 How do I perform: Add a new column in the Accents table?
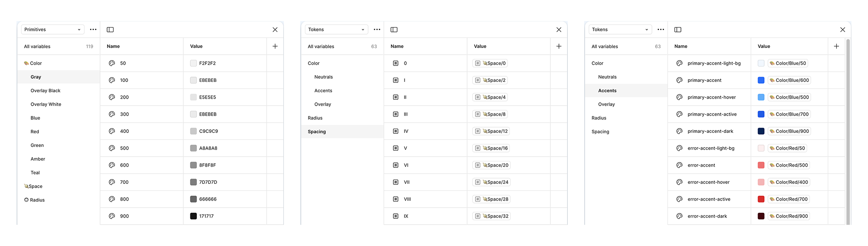[837, 46]
